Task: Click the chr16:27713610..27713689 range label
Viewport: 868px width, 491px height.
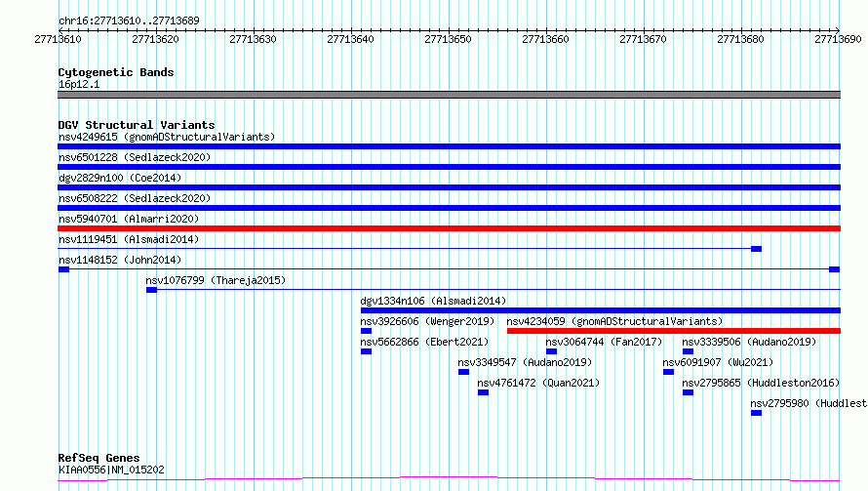Action: [129, 20]
